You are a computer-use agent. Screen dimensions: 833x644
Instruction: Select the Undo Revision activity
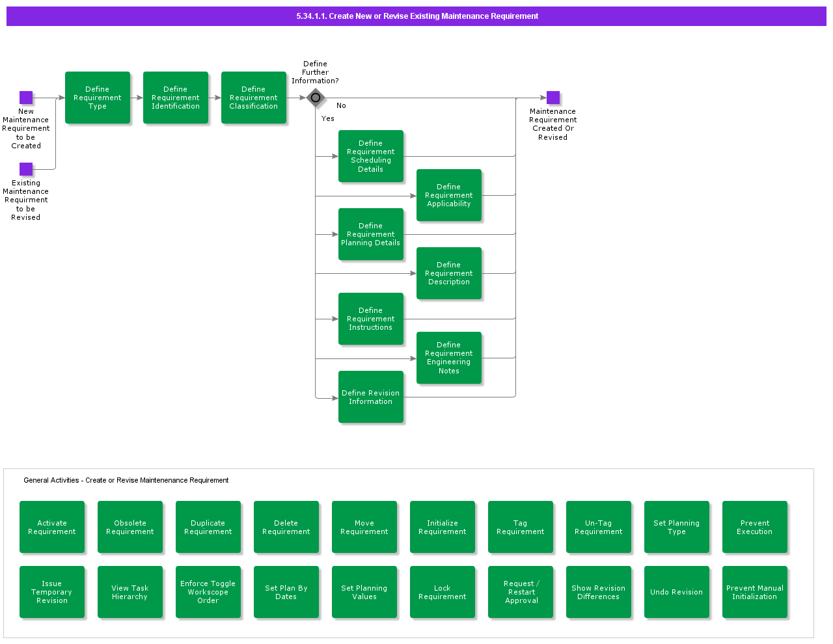(677, 592)
